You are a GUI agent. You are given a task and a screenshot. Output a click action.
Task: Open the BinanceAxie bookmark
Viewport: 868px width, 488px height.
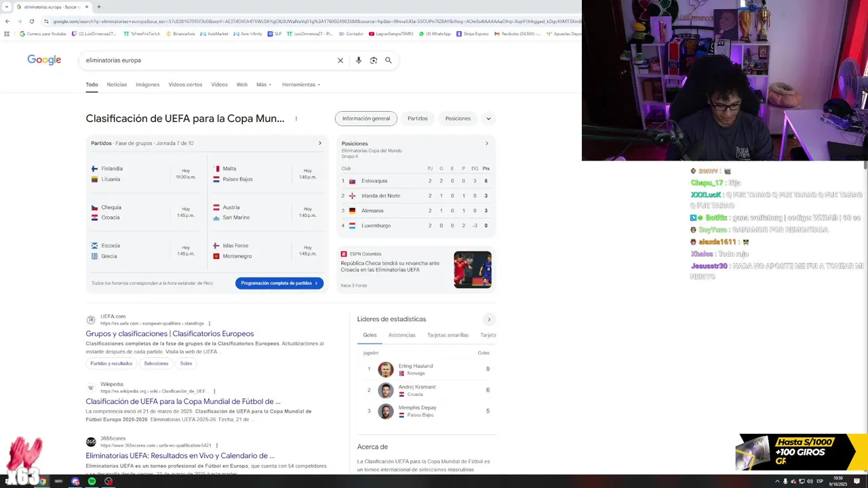tap(180, 34)
